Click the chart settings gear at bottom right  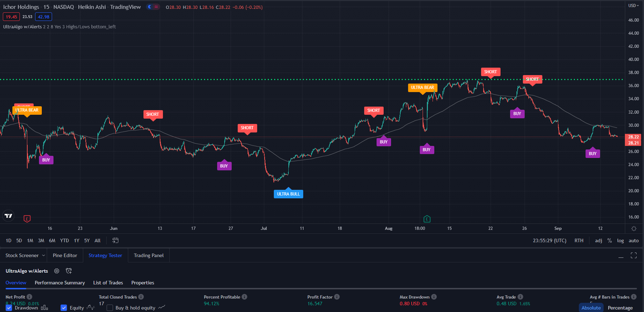tap(633, 228)
